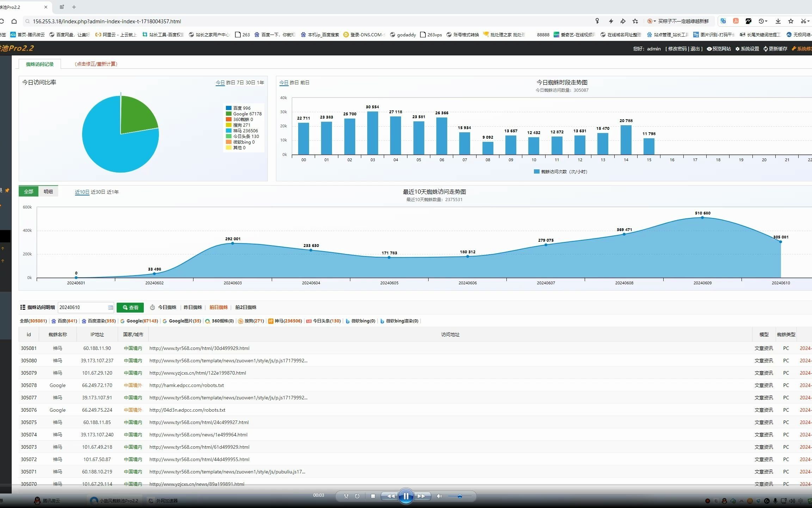Click the 03 hour bar labeled 30 554

[373, 133]
